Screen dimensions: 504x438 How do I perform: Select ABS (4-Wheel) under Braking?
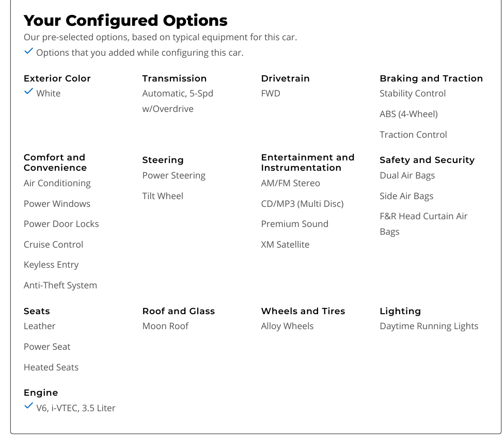pos(408,114)
